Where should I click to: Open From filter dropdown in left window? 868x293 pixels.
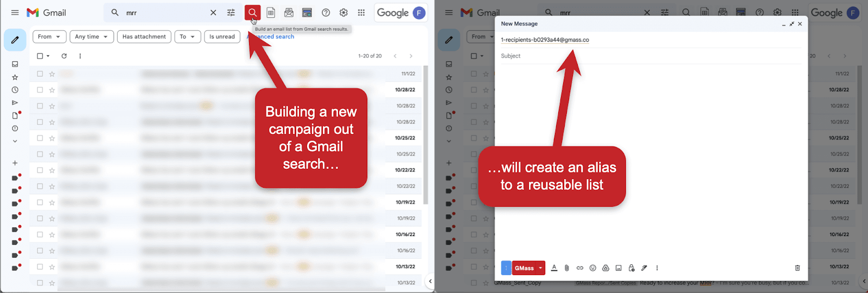tap(50, 37)
